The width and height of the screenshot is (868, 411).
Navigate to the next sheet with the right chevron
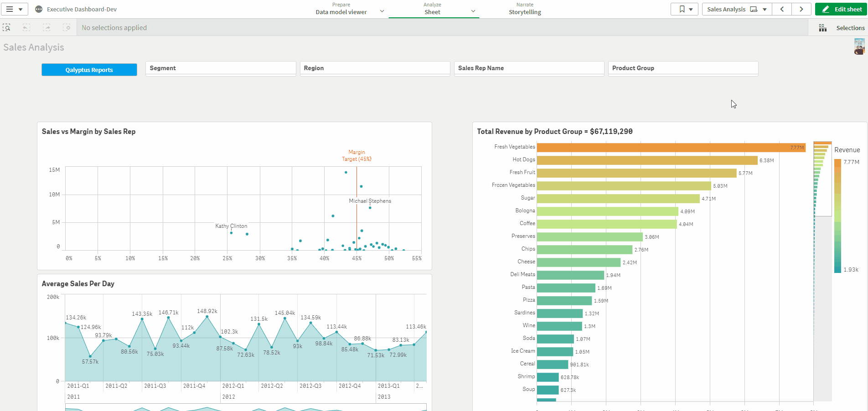click(x=801, y=9)
